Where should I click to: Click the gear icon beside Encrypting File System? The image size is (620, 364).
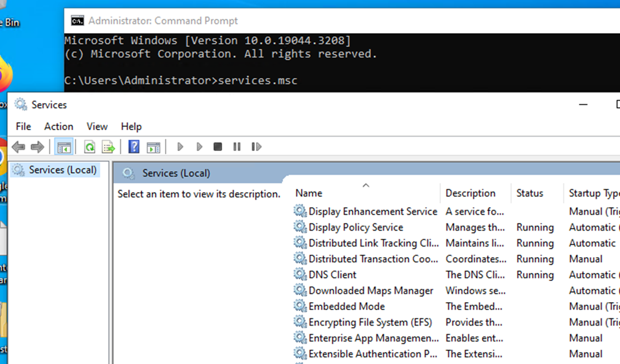(x=300, y=322)
